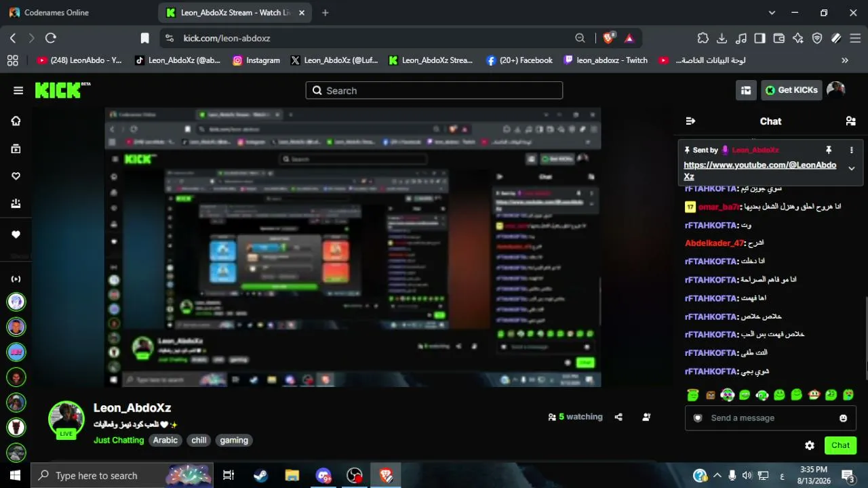
Task: Open the emoji picker in message box
Action: point(843,418)
